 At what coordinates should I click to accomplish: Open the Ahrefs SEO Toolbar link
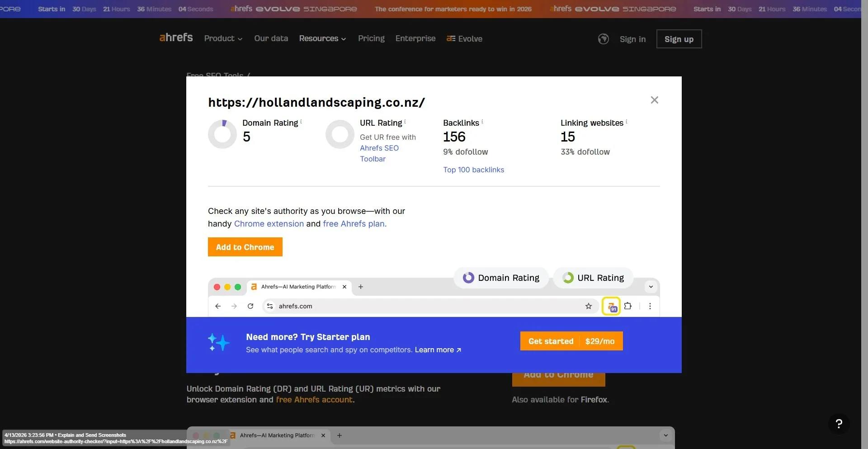coord(379,153)
